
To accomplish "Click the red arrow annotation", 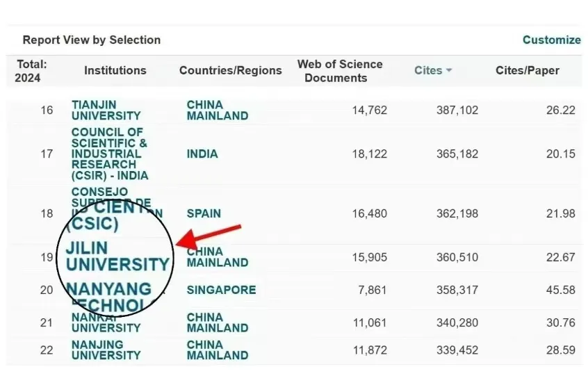I will (x=210, y=235).
